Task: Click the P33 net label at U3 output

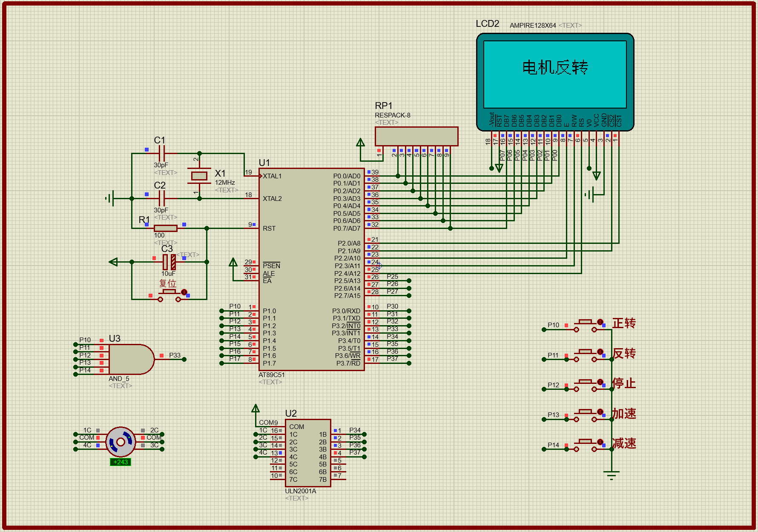Action: pos(175,355)
